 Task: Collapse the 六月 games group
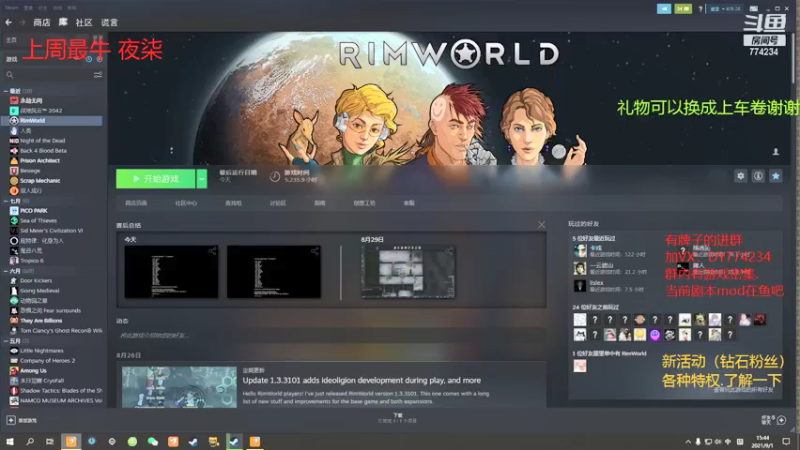point(6,271)
